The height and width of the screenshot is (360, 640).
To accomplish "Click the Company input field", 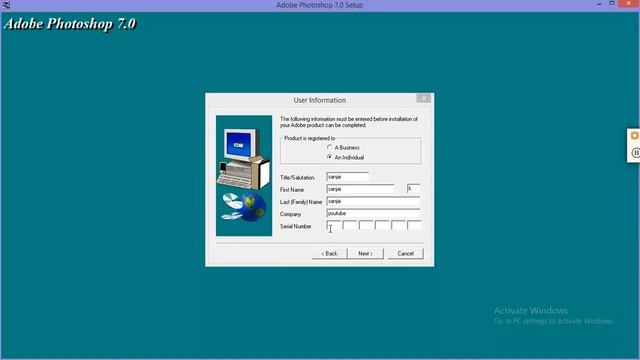I will pos(373,213).
